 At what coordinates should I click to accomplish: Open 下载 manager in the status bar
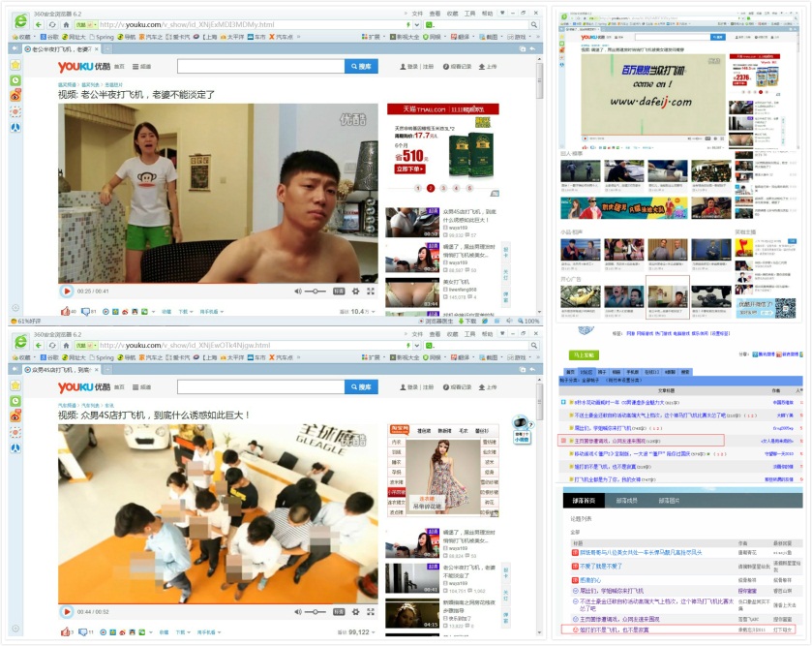468,322
